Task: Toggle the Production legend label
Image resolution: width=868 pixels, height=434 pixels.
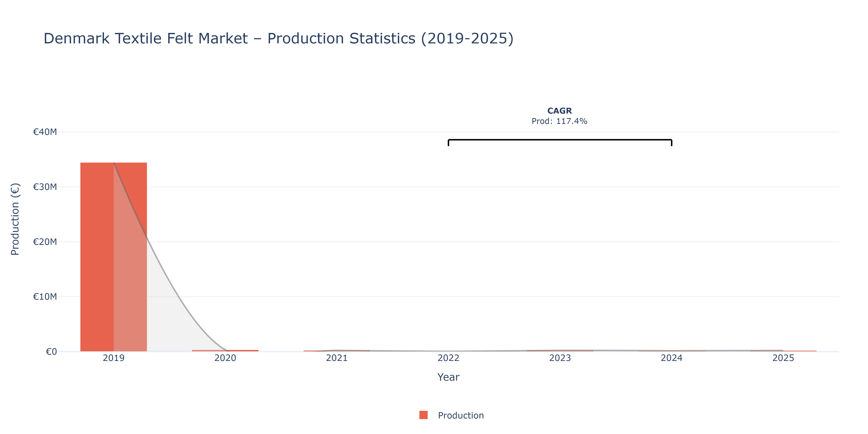Action: (461, 416)
